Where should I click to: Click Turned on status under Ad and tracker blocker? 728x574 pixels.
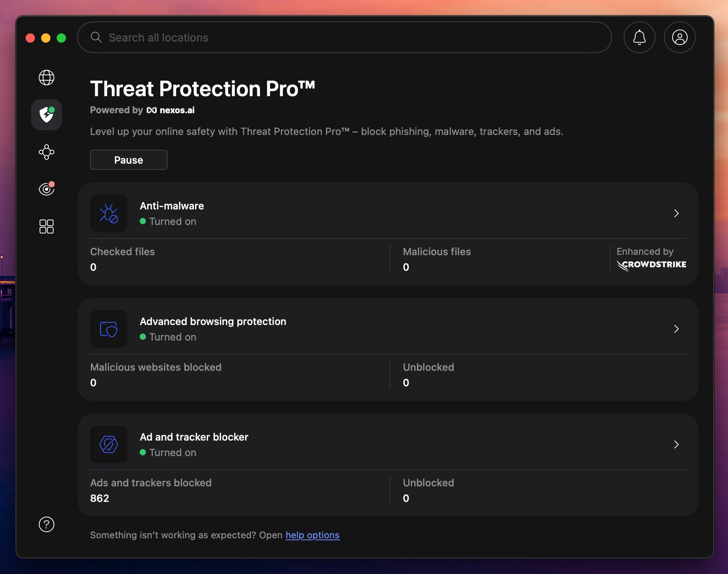[x=168, y=453]
